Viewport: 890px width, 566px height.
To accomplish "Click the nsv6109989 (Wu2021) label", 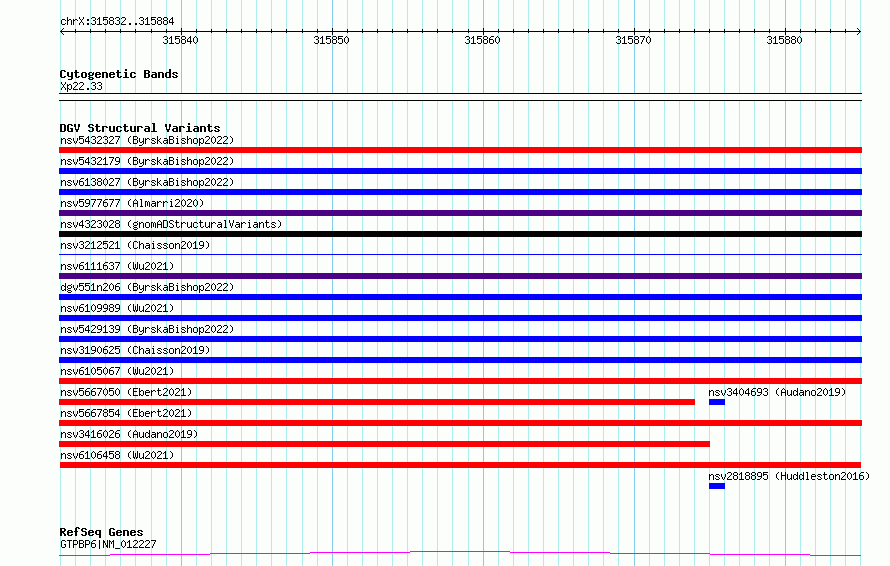I will tap(117, 308).
